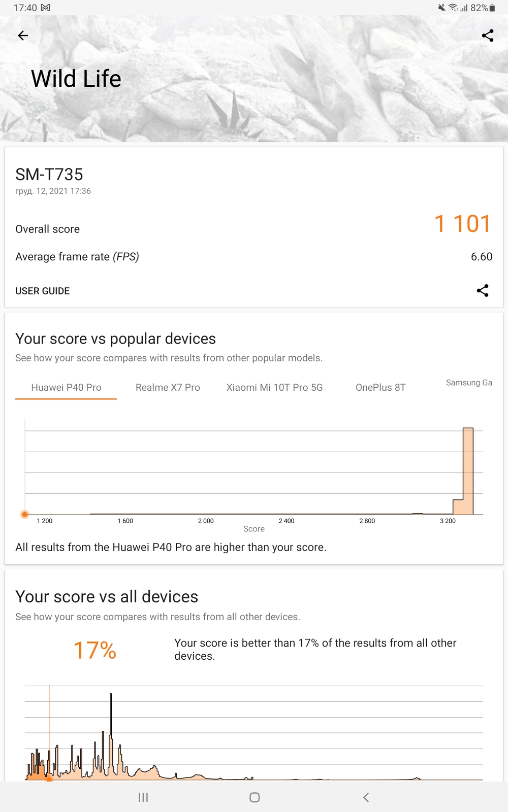
Task: Tap the battery status icon
Action: pos(492,8)
